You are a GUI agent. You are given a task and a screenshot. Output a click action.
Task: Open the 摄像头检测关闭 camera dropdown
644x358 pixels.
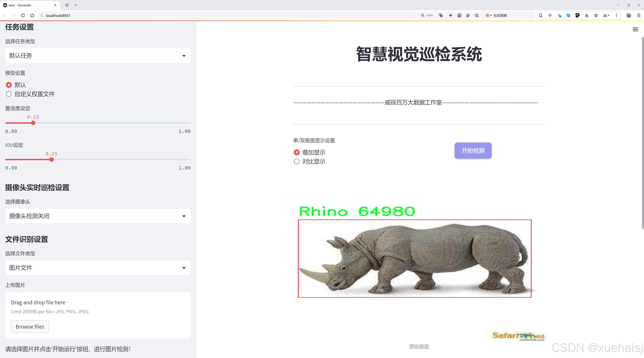pyautogui.click(x=98, y=216)
